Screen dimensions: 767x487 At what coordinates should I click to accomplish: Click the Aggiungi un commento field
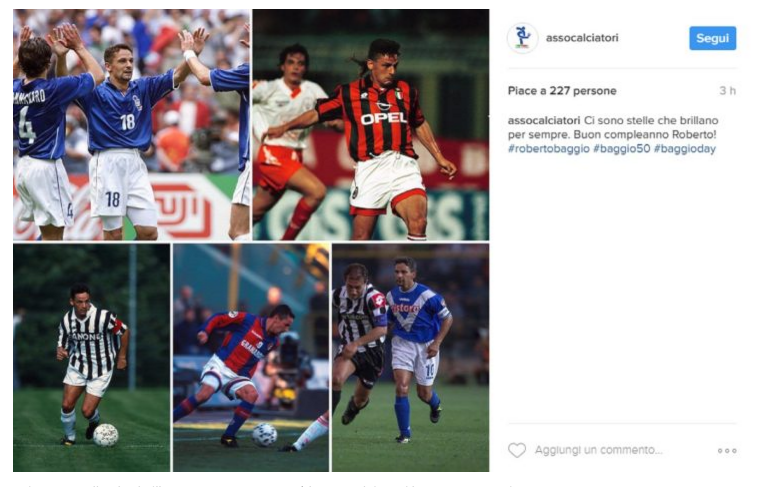tap(599, 450)
